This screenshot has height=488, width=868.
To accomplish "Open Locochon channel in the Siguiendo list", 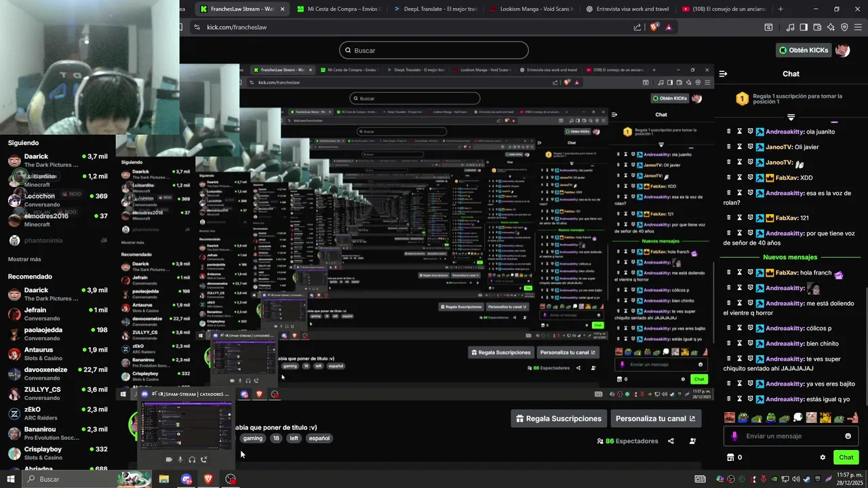I will pyautogui.click(x=58, y=200).
